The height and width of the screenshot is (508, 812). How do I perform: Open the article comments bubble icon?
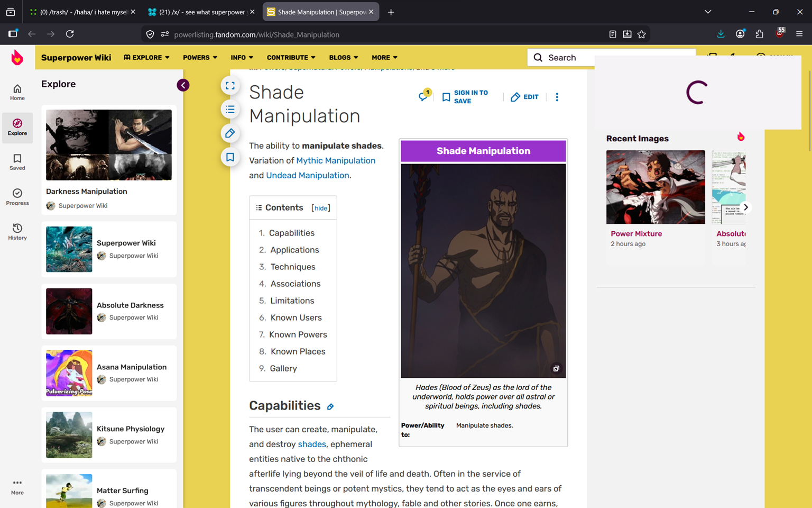point(424,96)
